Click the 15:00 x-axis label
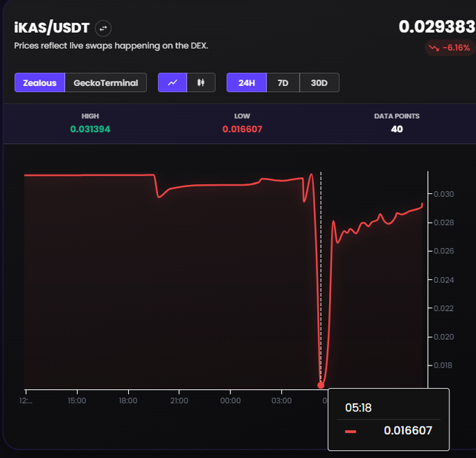Screen dimensions: 476x458 [77, 401]
